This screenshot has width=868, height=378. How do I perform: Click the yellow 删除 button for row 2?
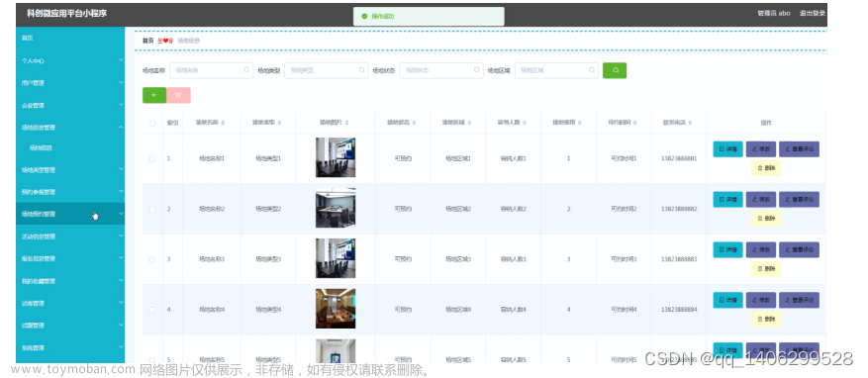click(x=766, y=219)
